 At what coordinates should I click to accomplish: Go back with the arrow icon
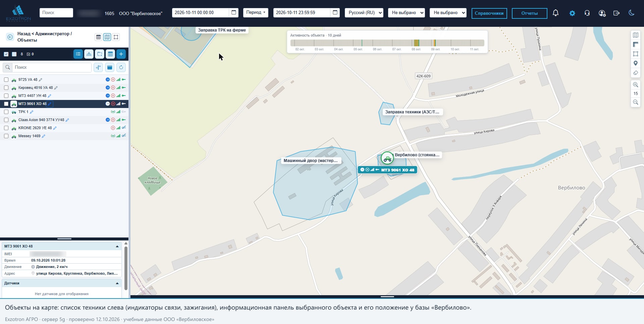(10, 37)
